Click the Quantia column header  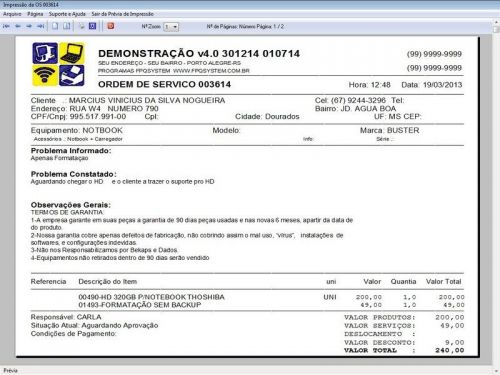point(403,282)
